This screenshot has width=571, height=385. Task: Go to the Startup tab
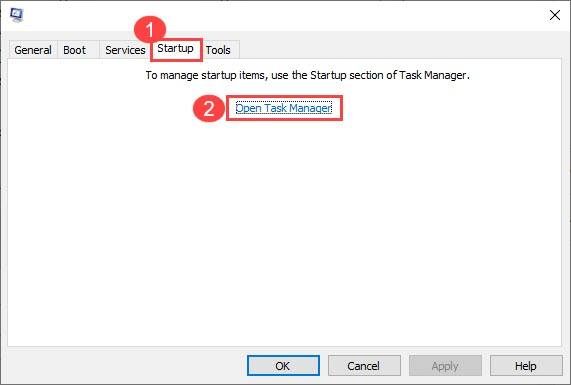[176, 48]
